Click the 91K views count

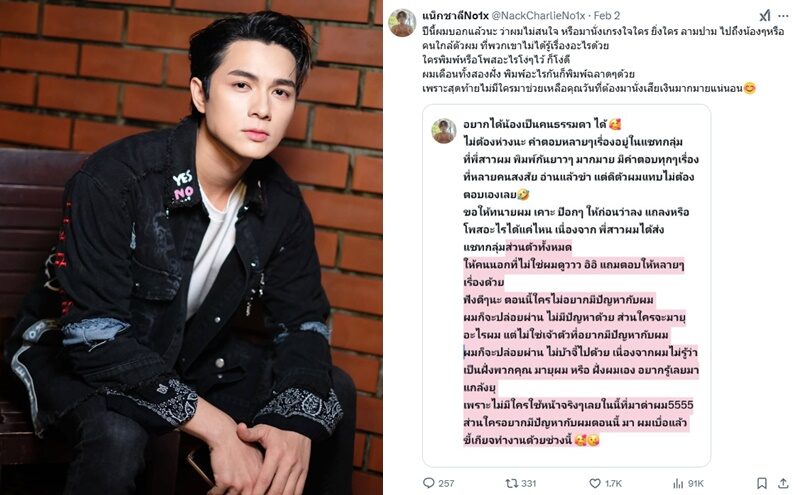point(696,483)
